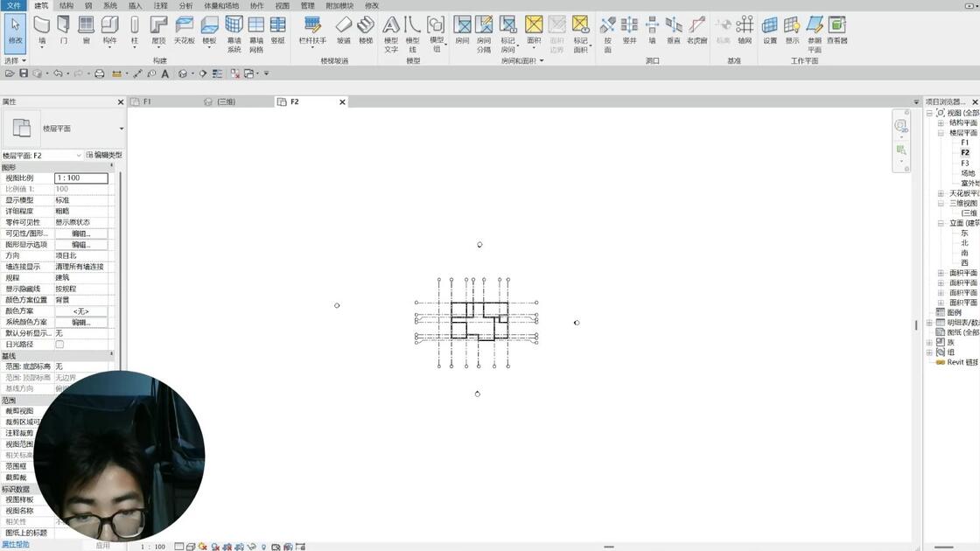
Task: Select the 楼板 (Floor) tool
Action: 209,31
